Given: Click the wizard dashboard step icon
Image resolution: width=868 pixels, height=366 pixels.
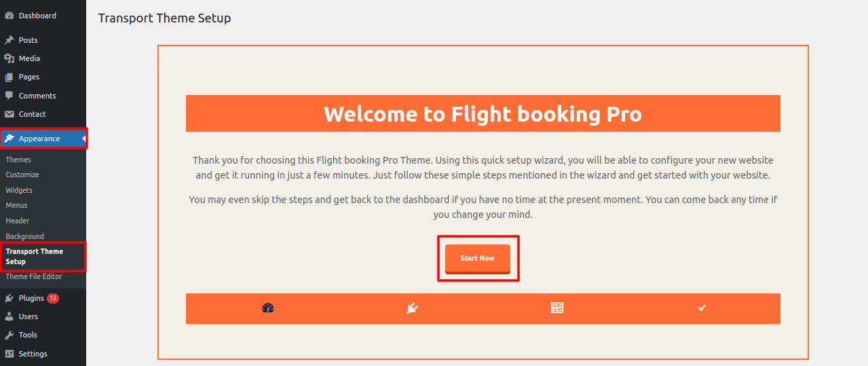Looking at the screenshot, I should point(267,308).
